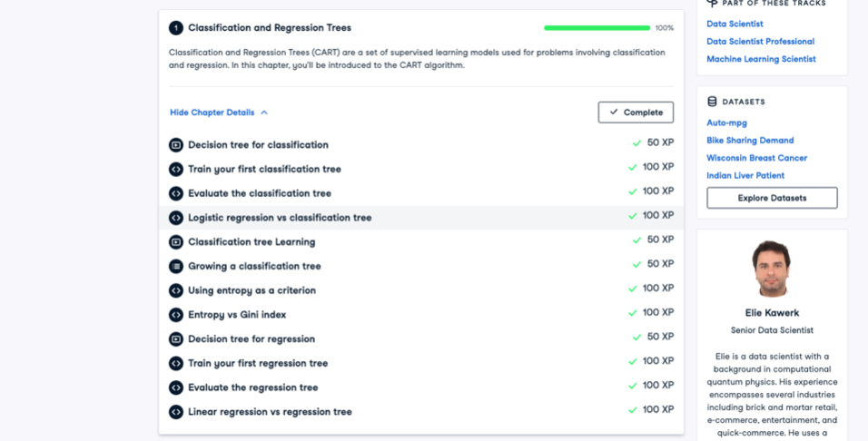
Task: Click the chapter progress bar at 100%
Action: tap(597, 28)
